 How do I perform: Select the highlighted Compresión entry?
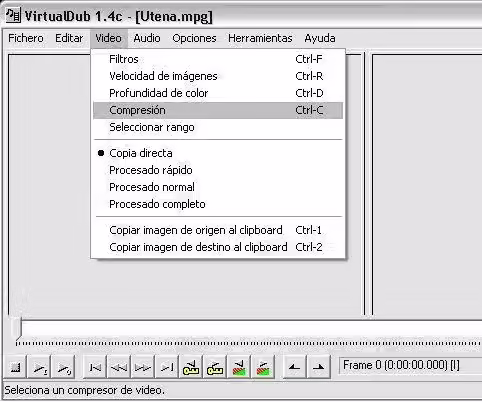pyautogui.click(x=218, y=110)
